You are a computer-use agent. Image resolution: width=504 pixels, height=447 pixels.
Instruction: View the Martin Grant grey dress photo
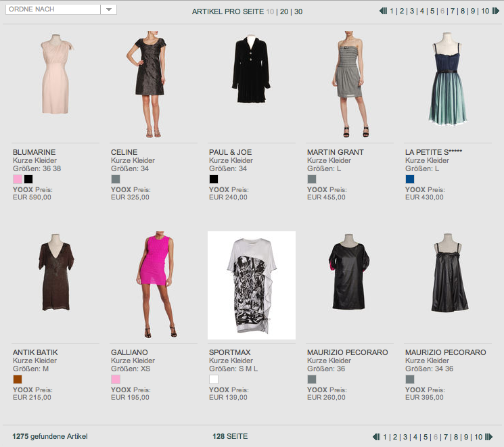click(349, 85)
